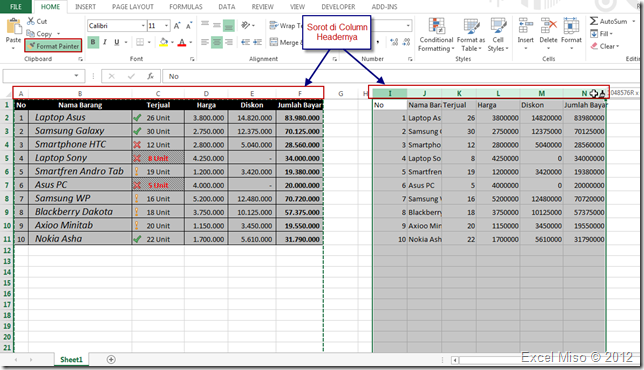Open text orientation icon
This screenshot has height=370, width=644.
(x=246, y=25)
